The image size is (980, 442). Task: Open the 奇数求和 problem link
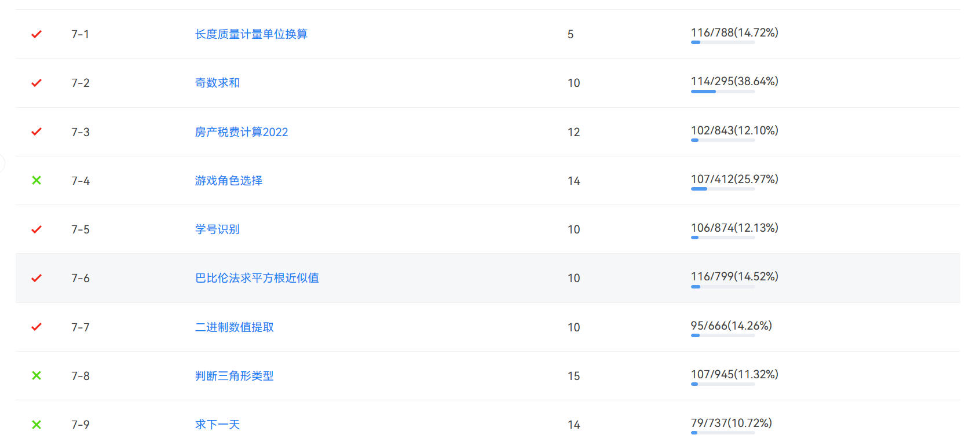pyautogui.click(x=217, y=83)
